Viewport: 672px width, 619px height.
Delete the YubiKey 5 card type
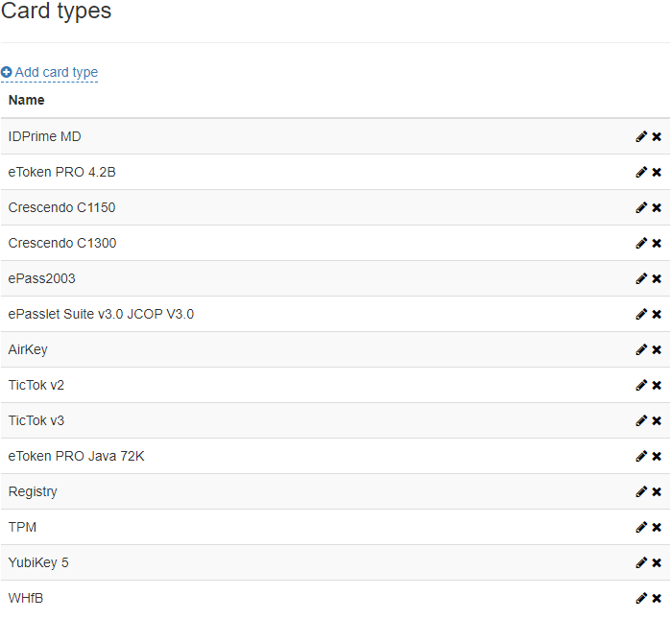657,562
